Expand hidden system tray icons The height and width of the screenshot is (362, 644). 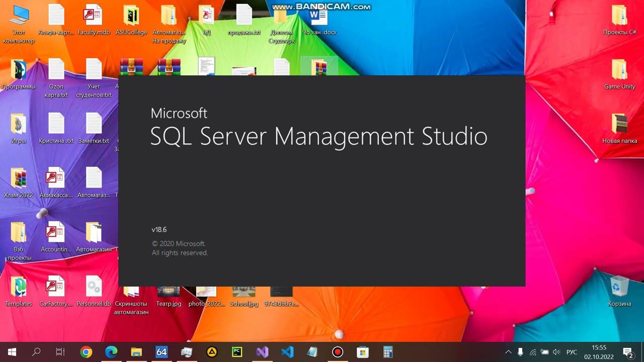tap(508, 352)
